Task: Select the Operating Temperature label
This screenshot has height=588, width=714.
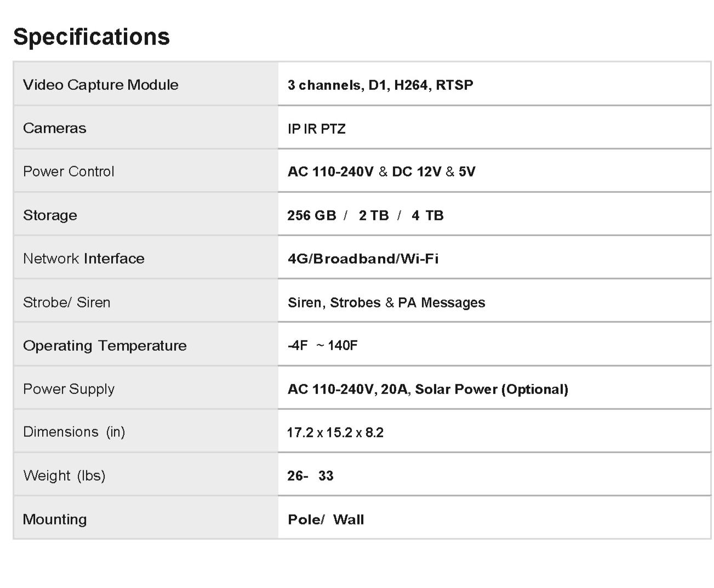Action: point(105,346)
